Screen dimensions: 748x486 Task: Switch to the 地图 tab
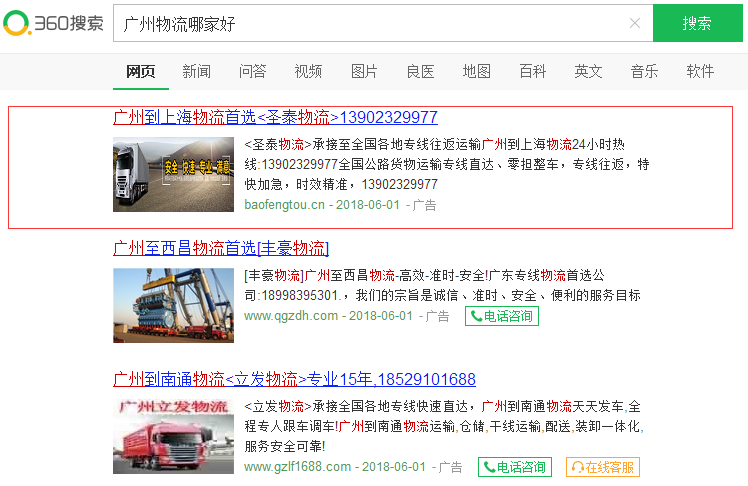(476, 71)
